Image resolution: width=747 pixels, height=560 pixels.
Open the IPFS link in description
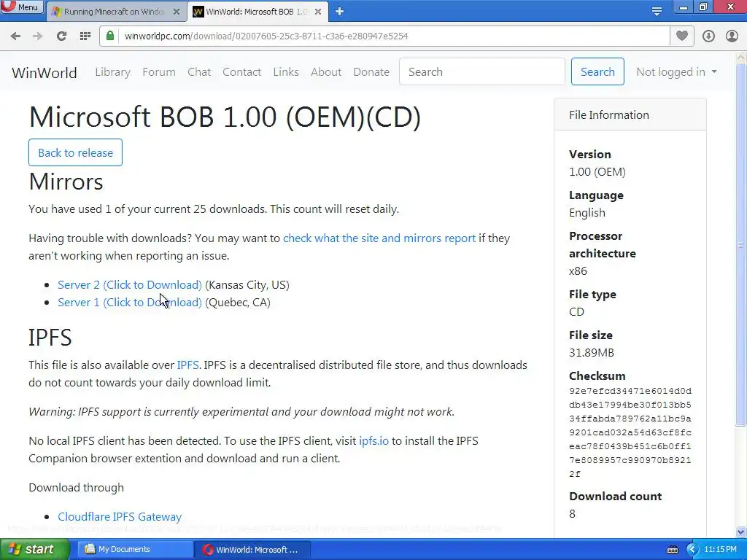pos(187,365)
